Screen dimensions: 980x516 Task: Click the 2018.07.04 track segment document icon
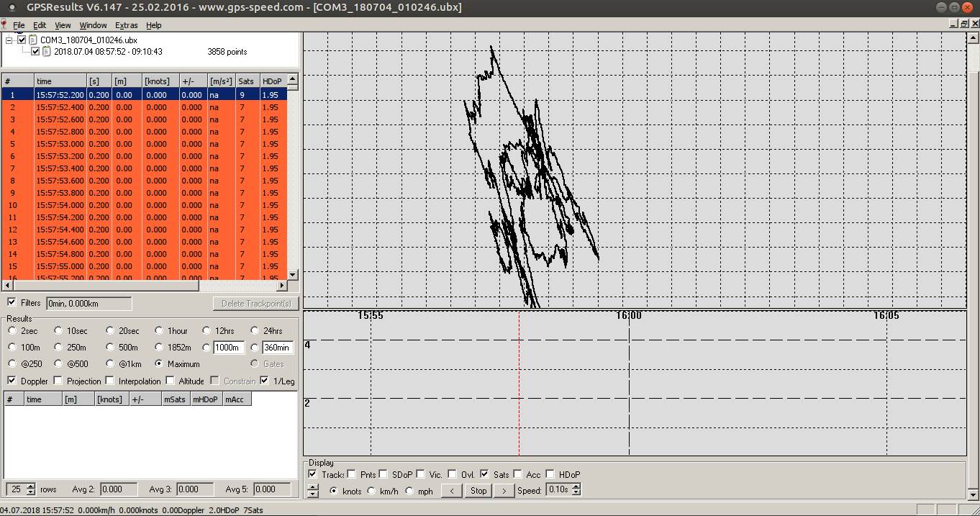[x=47, y=52]
